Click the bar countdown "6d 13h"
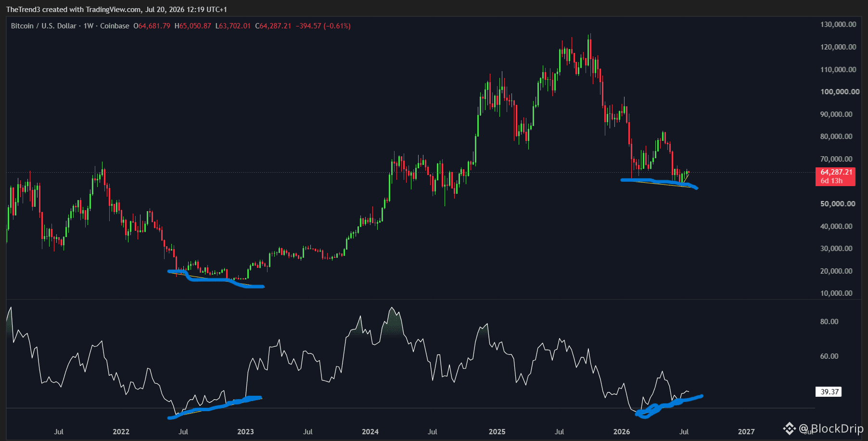 tap(831, 181)
